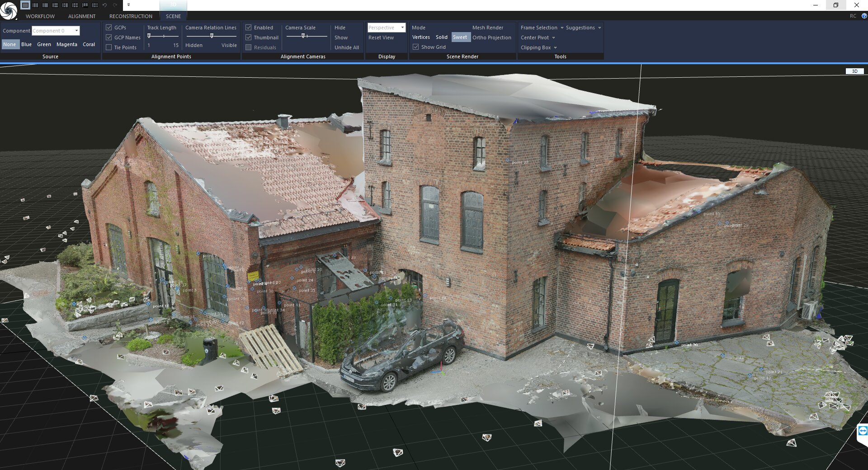Toggle the GCPs checkbox
The width and height of the screenshot is (868, 470).
[x=109, y=28]
